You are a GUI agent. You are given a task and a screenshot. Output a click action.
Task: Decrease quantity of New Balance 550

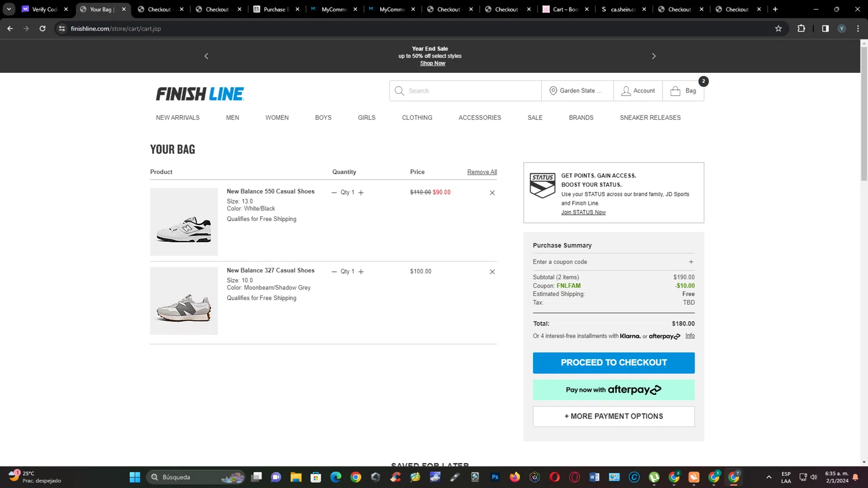point(334,193)
